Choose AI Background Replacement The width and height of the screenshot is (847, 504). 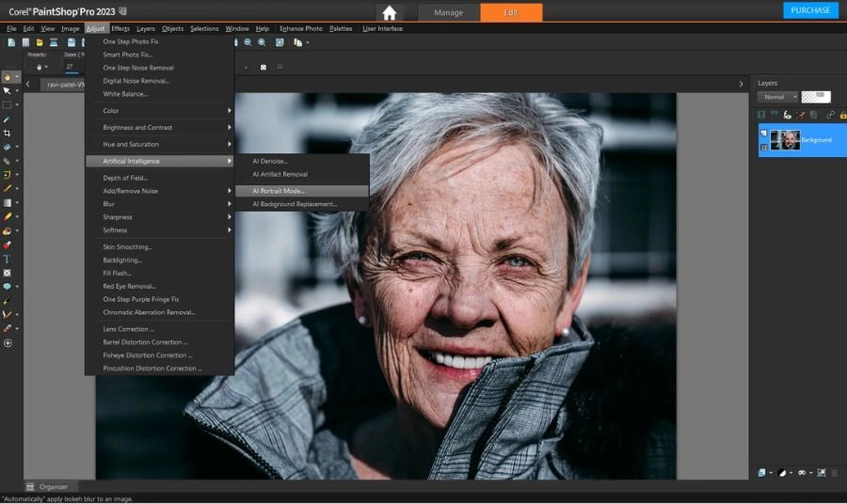302,204
